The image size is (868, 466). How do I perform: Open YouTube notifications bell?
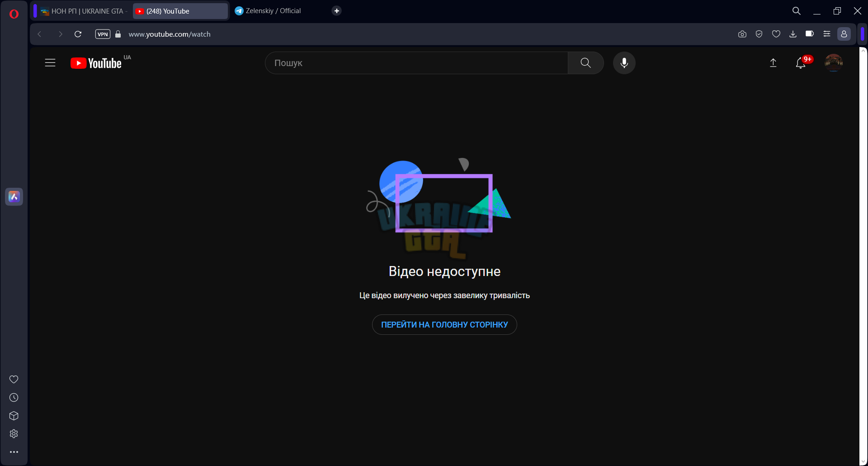pyautogui.click(x=801, y=63)
